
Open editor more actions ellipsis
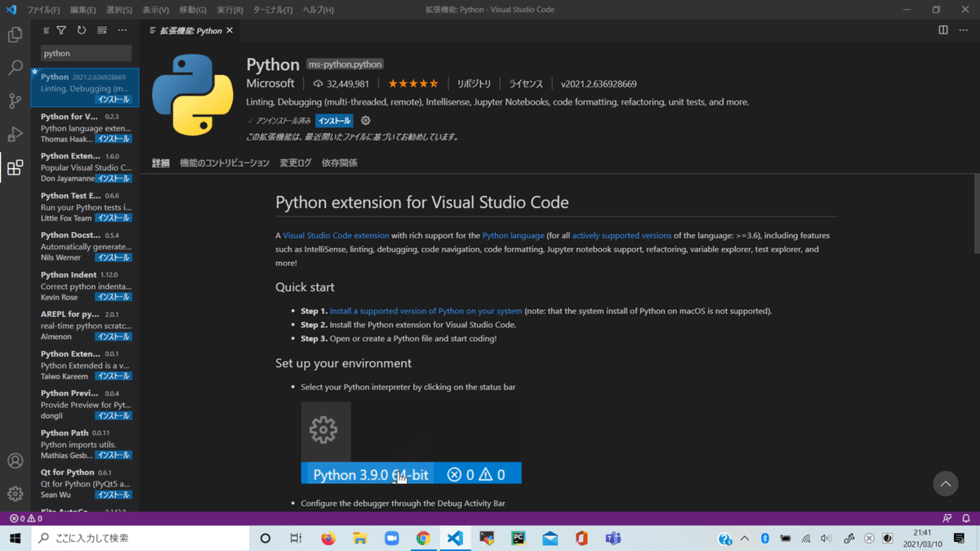(x=964, y=30)
